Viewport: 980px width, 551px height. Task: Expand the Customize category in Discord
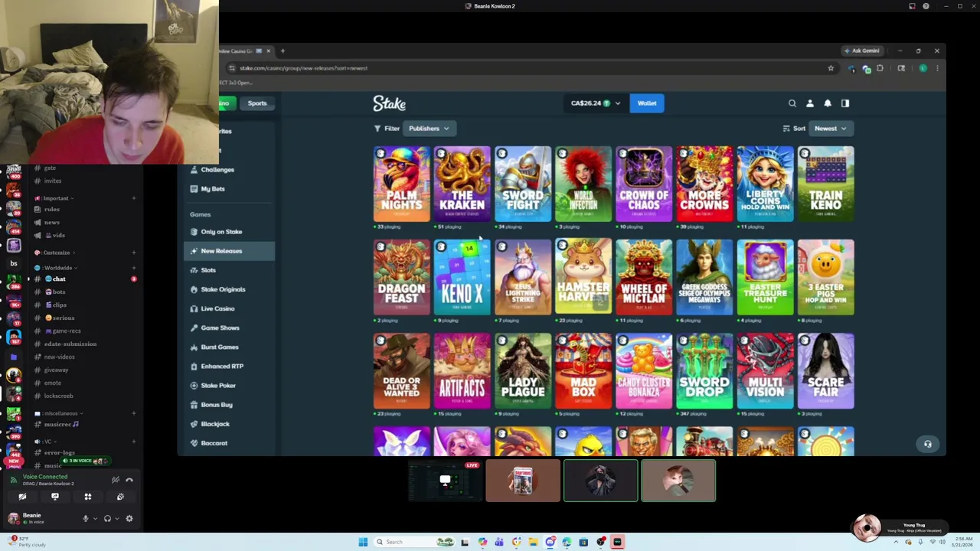[57, 253]
